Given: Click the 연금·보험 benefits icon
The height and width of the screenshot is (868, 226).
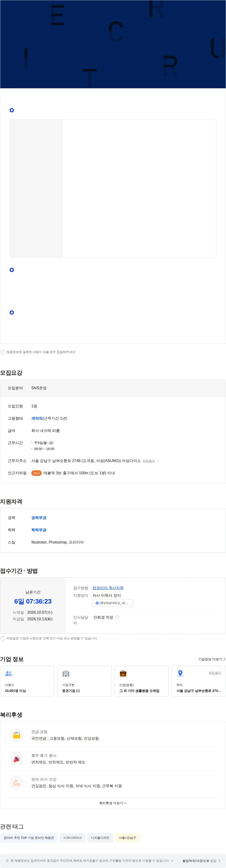Looking at the screenshot, I should (16, 735).
